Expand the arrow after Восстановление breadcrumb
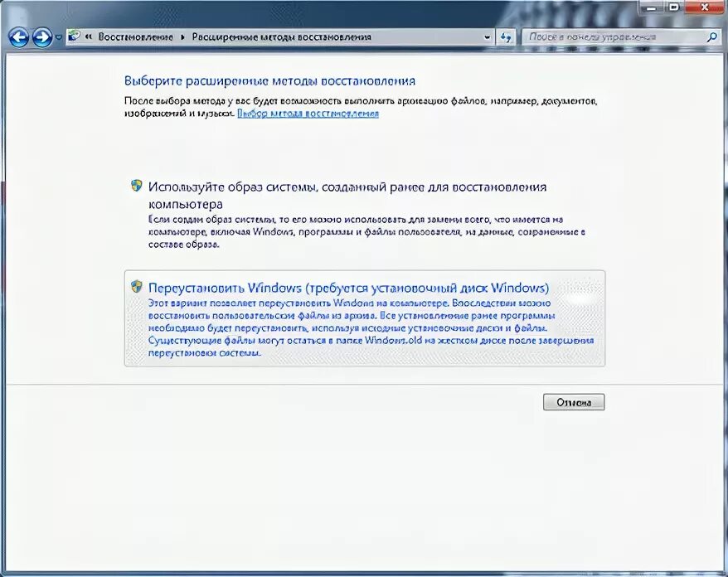 182,36
